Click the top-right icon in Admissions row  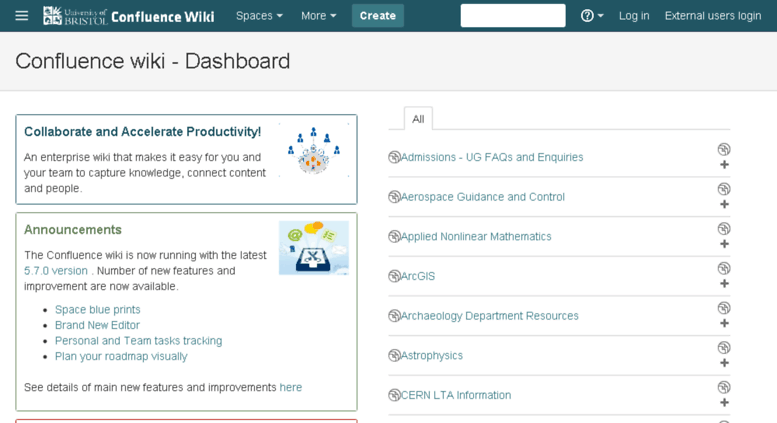[724, 149]
